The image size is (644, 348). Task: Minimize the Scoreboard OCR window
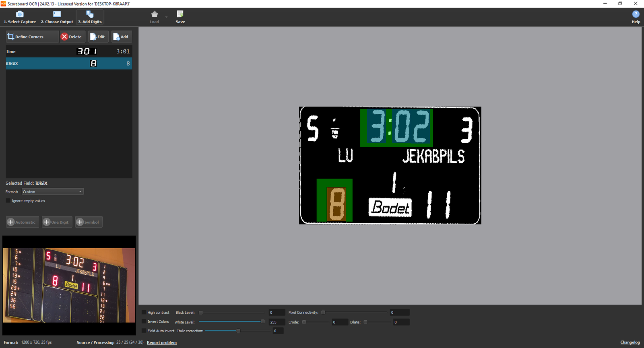605,4
